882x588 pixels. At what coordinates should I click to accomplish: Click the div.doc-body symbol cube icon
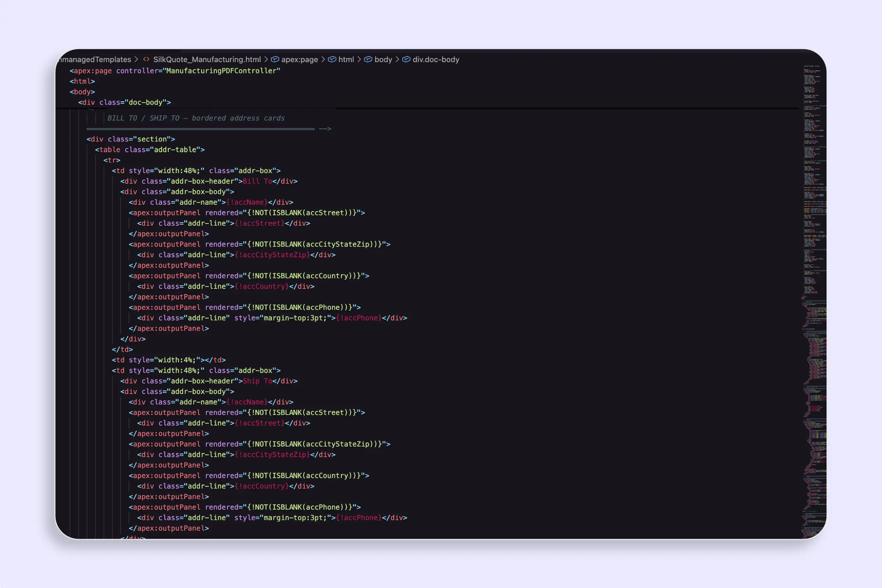[x=406, y=59]
